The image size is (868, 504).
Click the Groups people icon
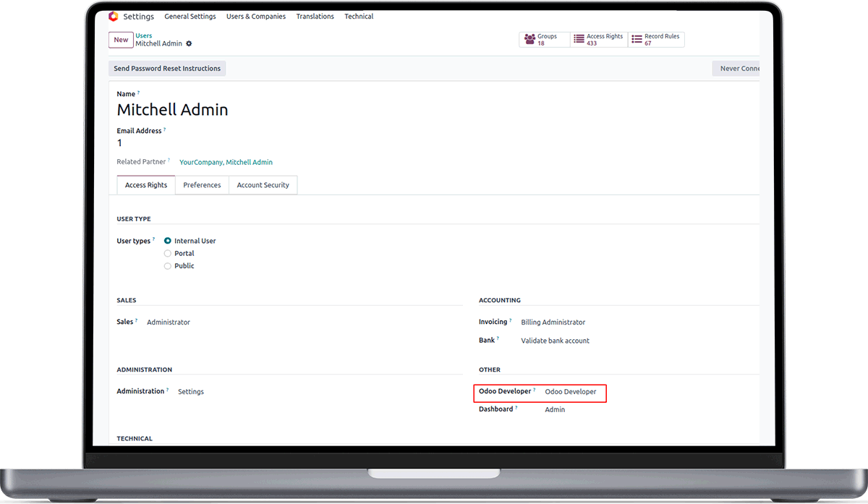point(530,40)
